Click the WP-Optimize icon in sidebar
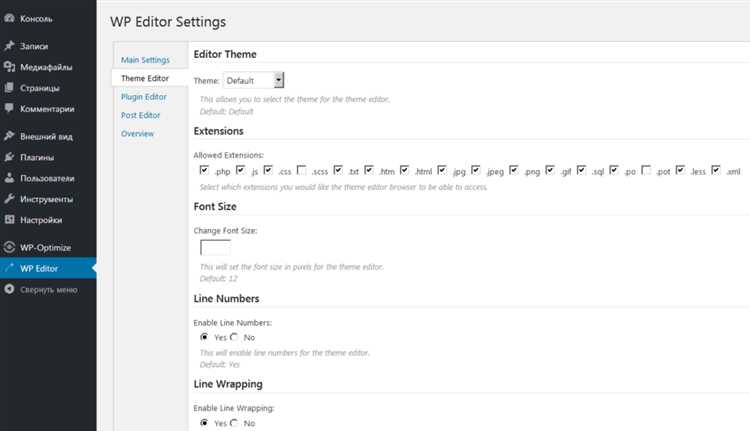 (x=9, y=247)
